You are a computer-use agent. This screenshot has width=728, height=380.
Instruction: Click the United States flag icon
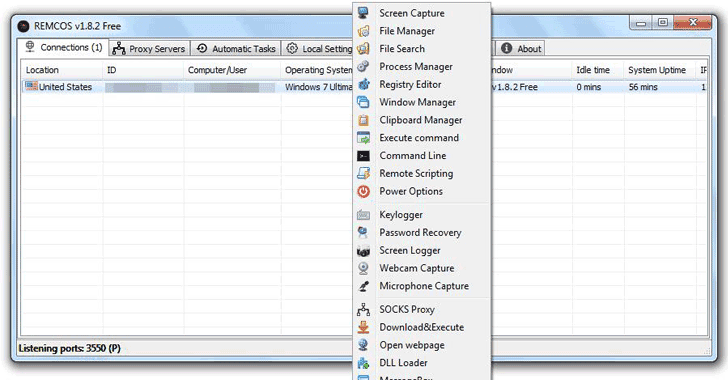[x=31, y=86]
